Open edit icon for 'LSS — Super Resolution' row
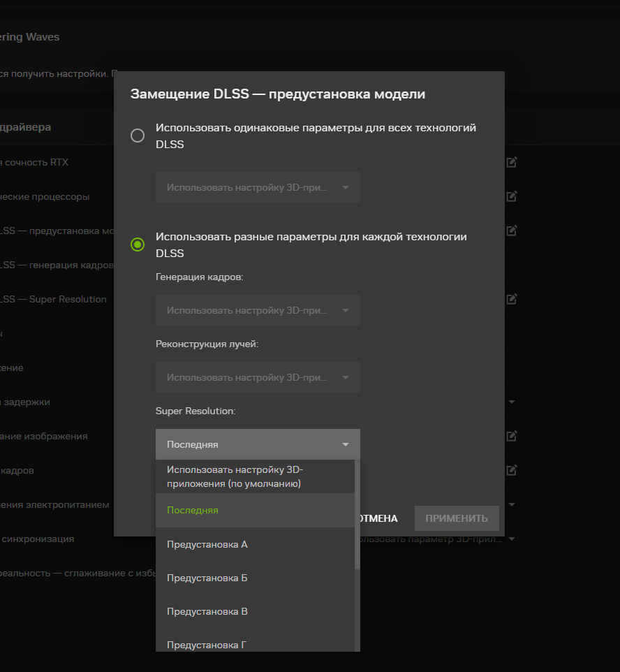 pyautogui.click(x=512, y=299)
